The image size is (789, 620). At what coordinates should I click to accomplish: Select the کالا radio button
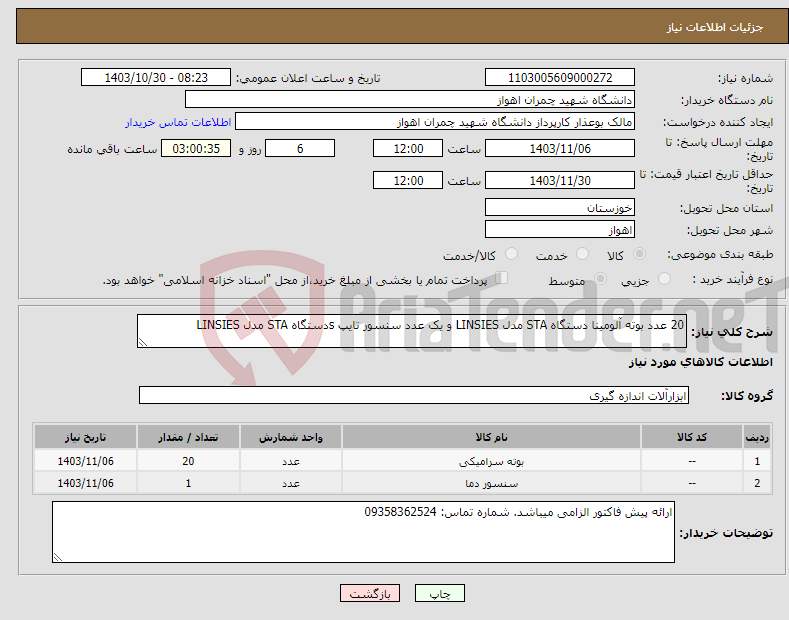(x=639, y=254)
